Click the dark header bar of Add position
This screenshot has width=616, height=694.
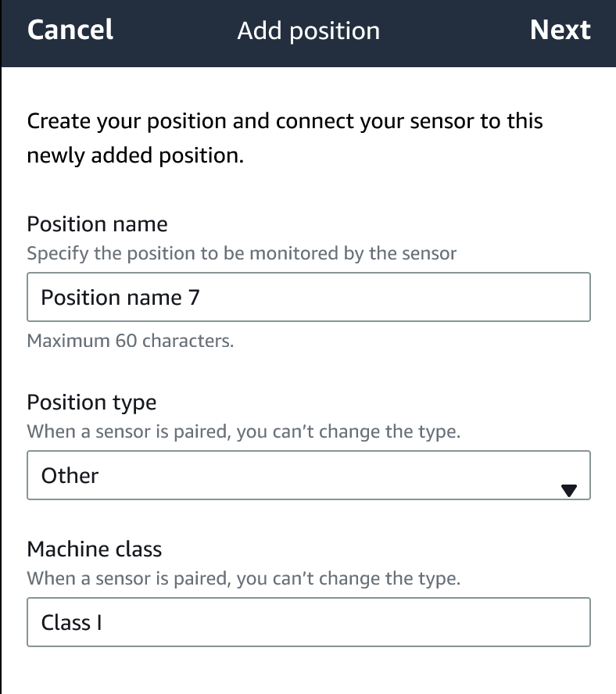tap(308, 31)
